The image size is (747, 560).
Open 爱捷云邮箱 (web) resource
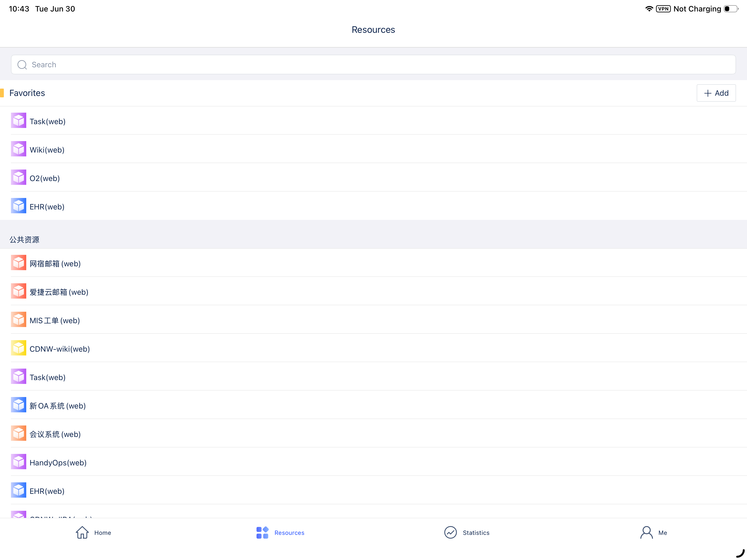pos(373,291)
